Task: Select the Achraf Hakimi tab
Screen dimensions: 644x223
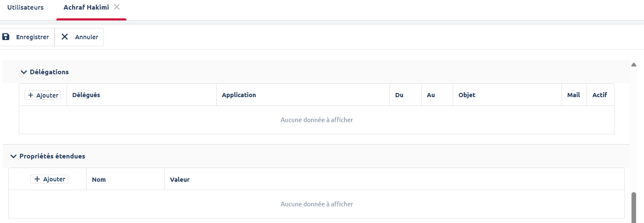Action: tap(86, 8)
